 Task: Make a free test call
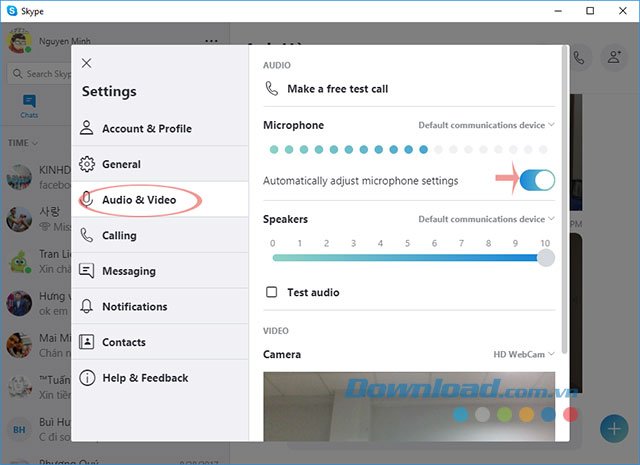[x=337, y=89]
